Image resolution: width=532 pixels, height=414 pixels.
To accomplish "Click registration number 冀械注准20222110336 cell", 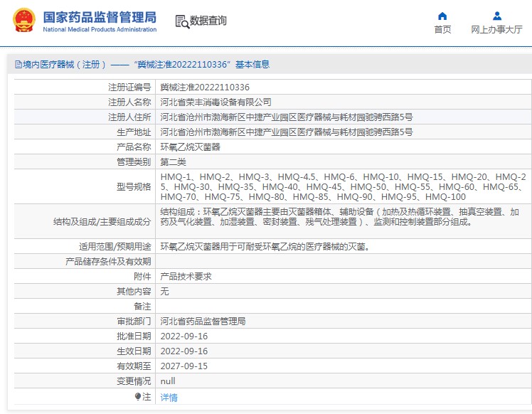I will [205, 87].
